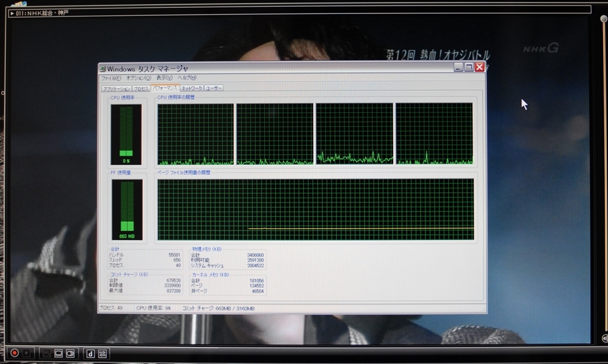Click the speaker volume icon
Screen dimensions: 608x364
pos(604,338)
